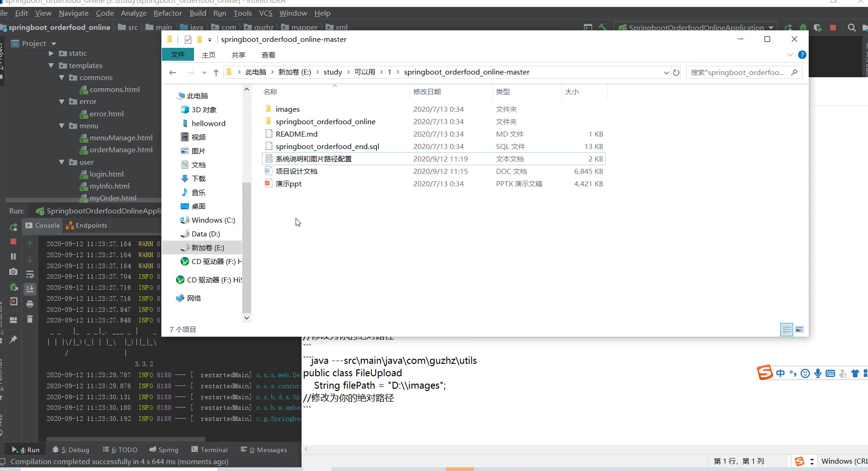Collapse the menu folder in Project tree
The height and width of the screenshot is (471, 868).
click(62, 126)
